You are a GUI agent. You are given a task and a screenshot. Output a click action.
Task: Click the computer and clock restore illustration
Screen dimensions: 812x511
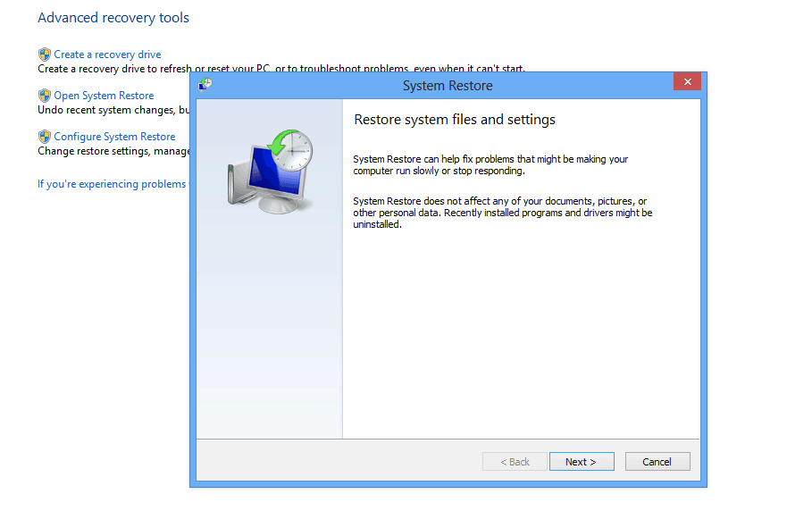tap(271, 172)
